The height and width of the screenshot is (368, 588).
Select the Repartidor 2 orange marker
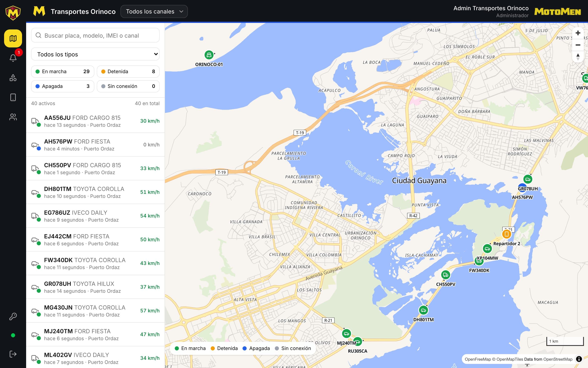point(507,234)
